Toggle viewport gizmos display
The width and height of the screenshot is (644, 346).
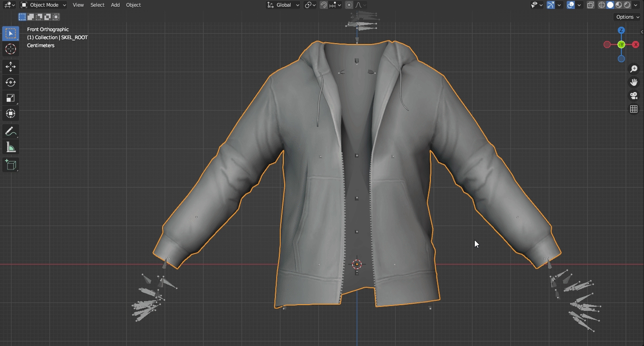(551, 5)
